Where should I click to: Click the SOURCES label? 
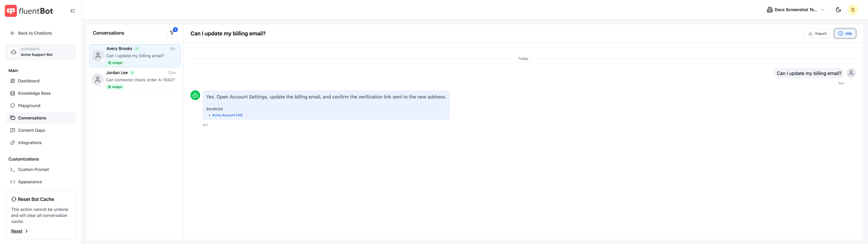click(214, 109)
